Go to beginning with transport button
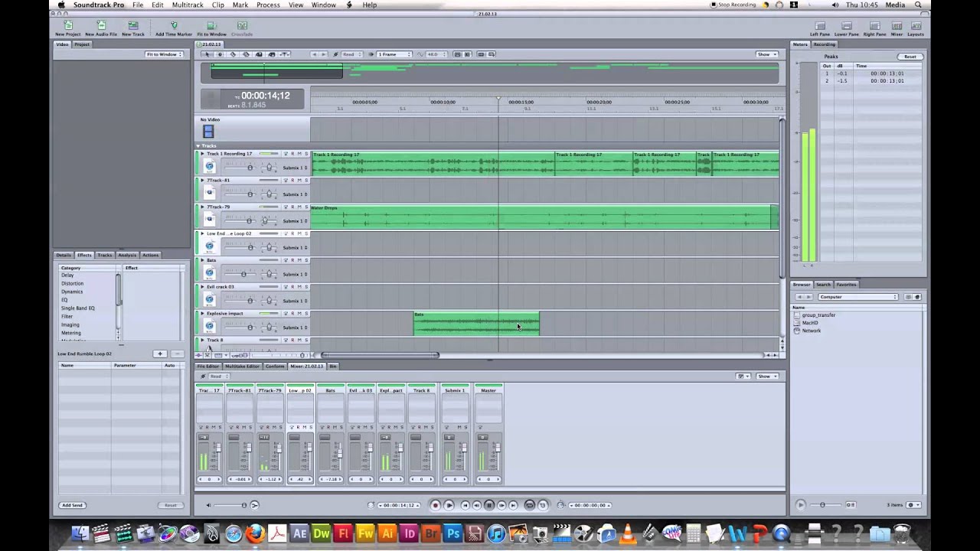Viewport: 980px width, 551px height. click(x=465, y=505)
